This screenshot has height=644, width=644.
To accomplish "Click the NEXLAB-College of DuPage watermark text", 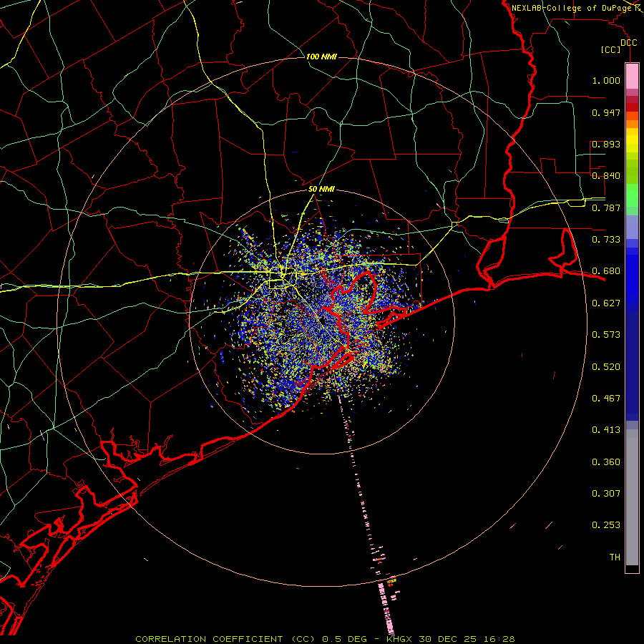I will pyautogui.click(x=571, y=8).
